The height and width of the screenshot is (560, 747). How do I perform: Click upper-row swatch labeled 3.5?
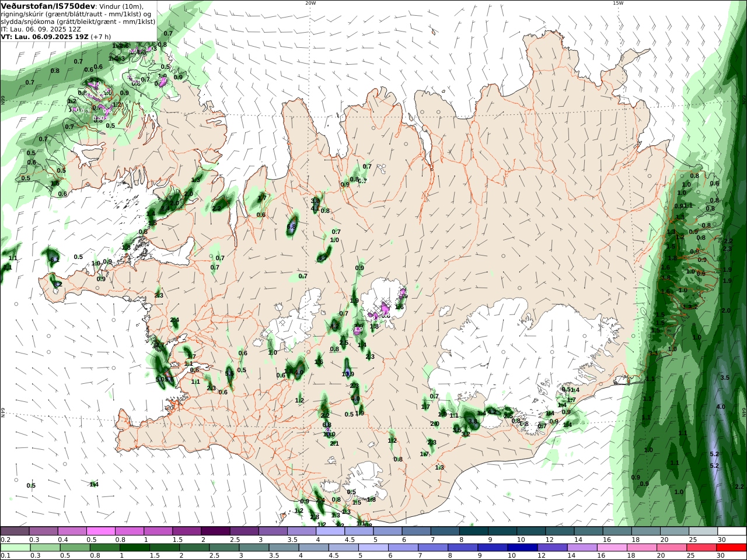[301, 531]
